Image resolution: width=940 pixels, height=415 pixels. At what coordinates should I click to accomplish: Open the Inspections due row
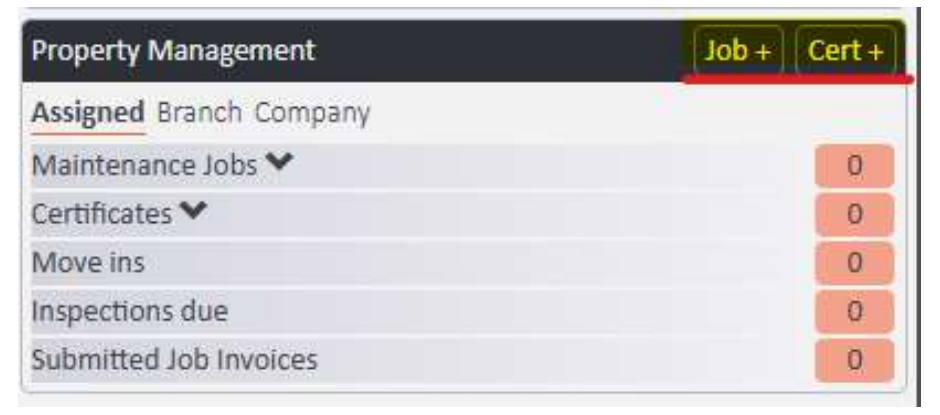130,311
